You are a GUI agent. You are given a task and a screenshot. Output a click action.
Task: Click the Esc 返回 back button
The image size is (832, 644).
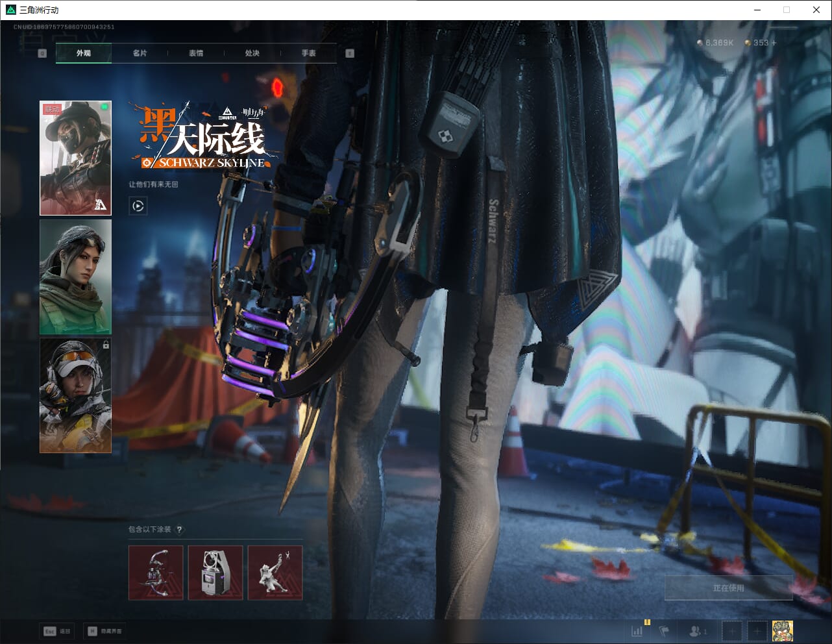(57, 631)
